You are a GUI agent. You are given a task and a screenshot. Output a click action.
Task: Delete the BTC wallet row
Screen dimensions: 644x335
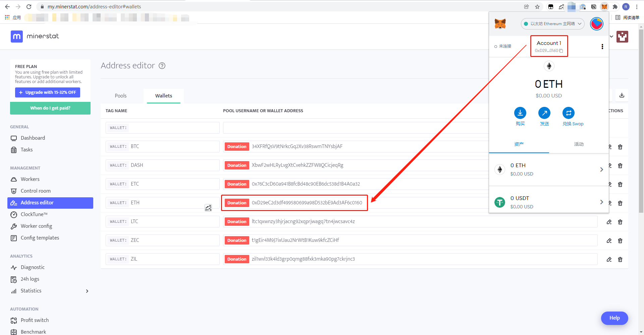click(x=620, y=147)
